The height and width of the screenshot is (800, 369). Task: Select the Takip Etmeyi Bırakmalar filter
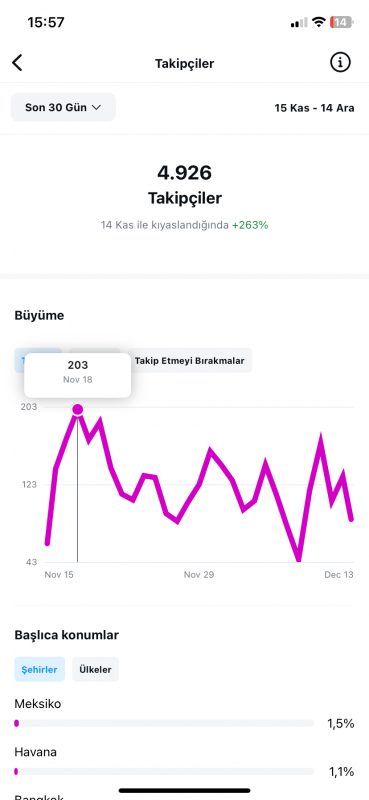coord(189,361)
